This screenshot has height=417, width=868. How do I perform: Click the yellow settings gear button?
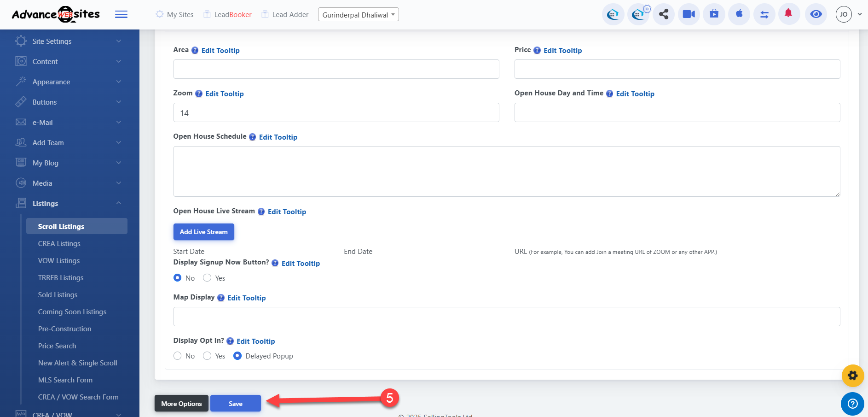coord(852,376)
